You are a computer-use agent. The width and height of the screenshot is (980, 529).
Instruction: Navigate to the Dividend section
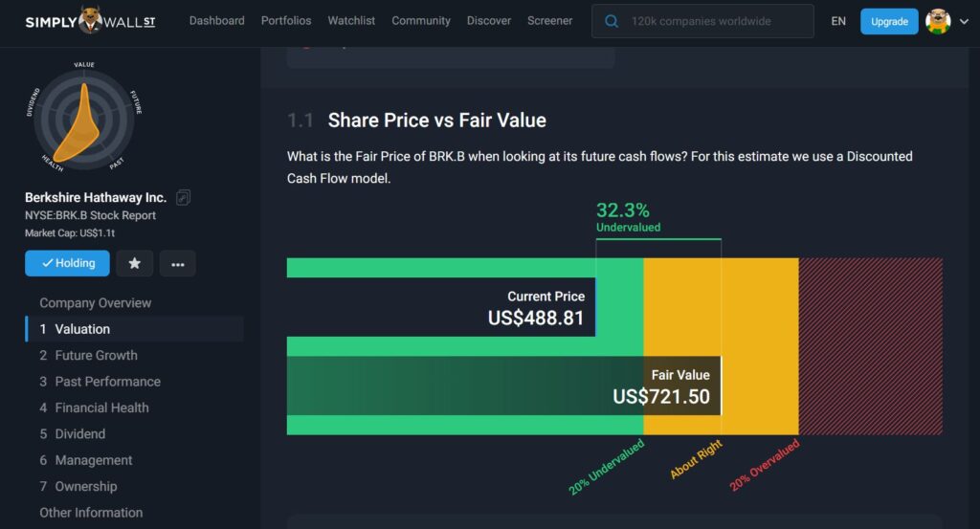pyautogui.click(x=79, y=433)
